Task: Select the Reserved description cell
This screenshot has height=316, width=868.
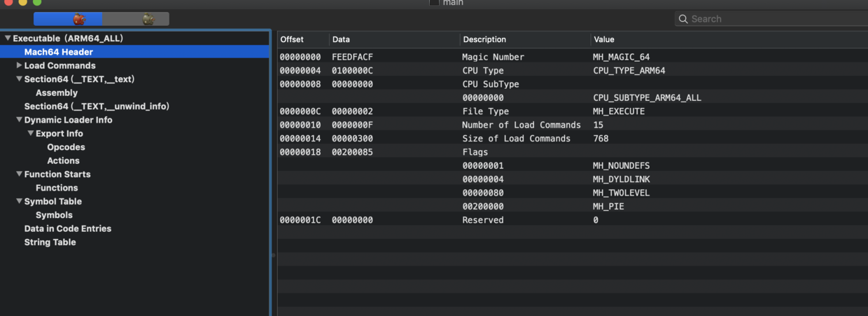Action: pos(483,220)
